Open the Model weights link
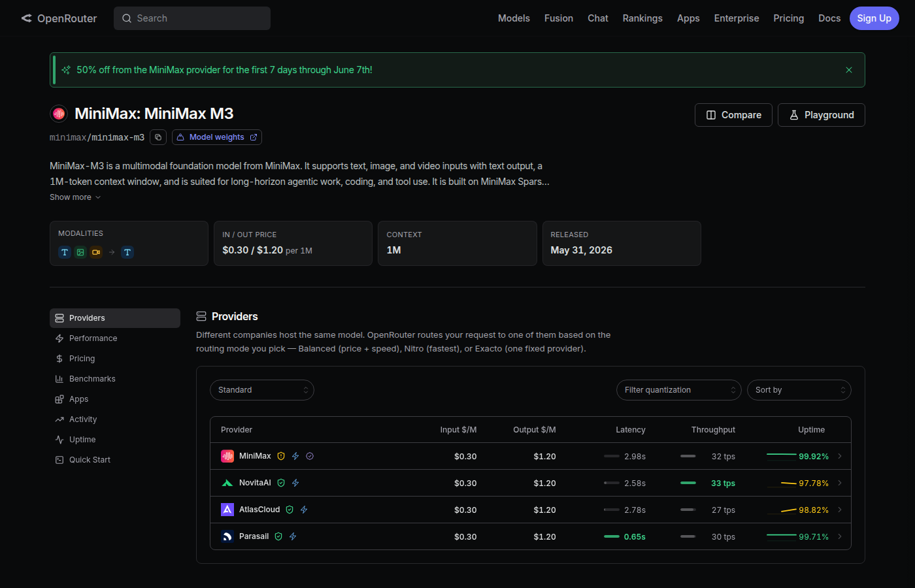The image size is (915, 588). pos(217,137)
